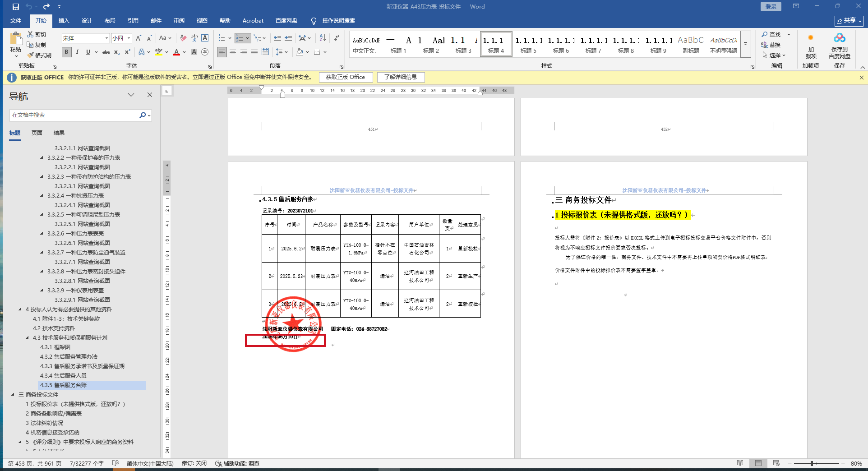Open the 文件 (File) menu
This screenshot has width=868, height=471.
coord(16,21)
